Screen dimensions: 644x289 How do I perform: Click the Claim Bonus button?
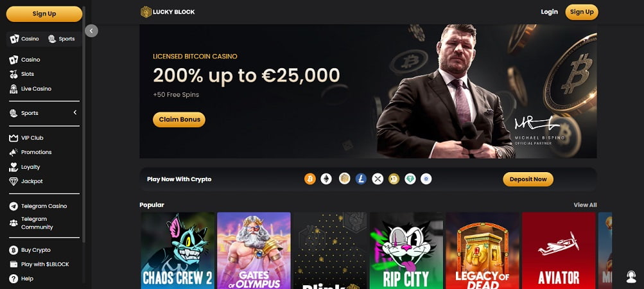[179, 119]
